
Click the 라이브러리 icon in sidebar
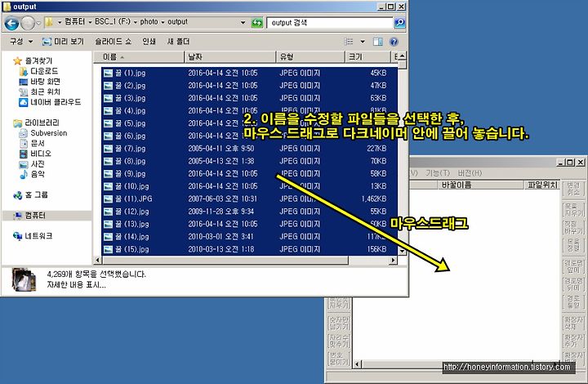coord(18,123)
